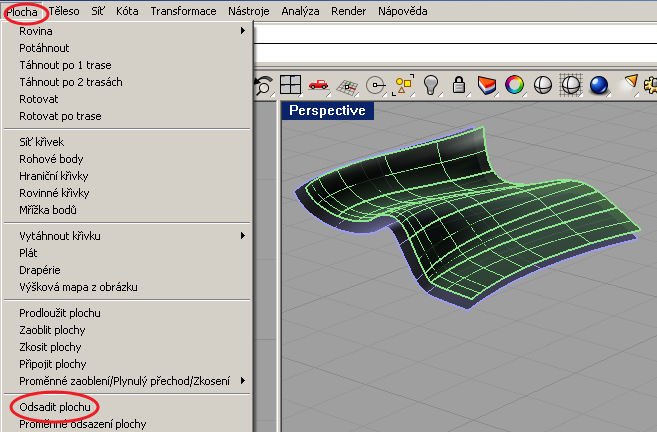Viewport: 657px width, 432px height.
Task: Click in the command prompt field
Action: [455, 52]
